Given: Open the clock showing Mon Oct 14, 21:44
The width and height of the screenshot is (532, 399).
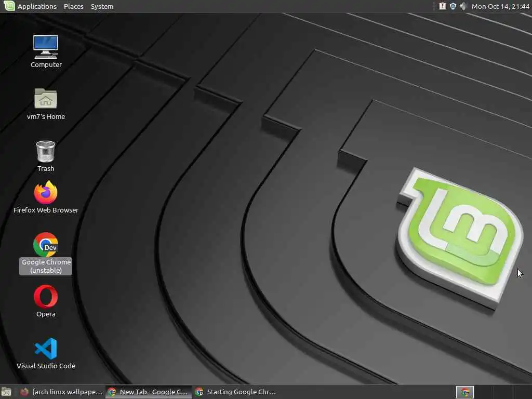Looking at the screenshot, I should pos(500,6).
